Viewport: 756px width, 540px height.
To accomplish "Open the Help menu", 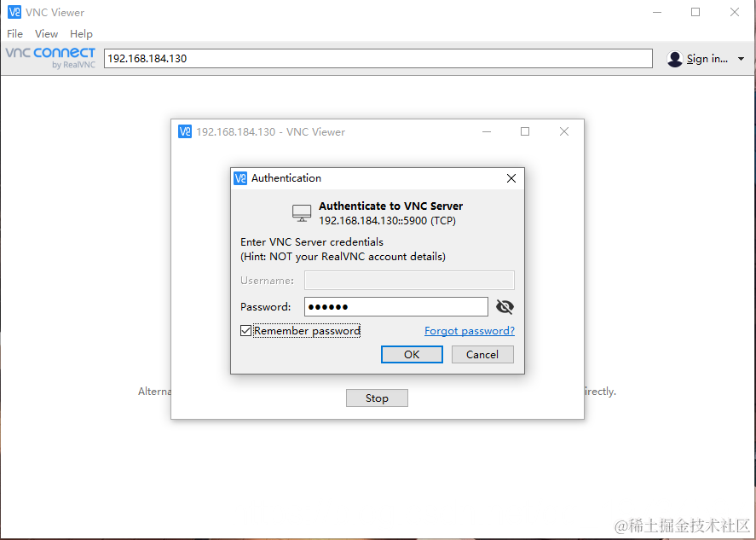I will pos(81,34).
